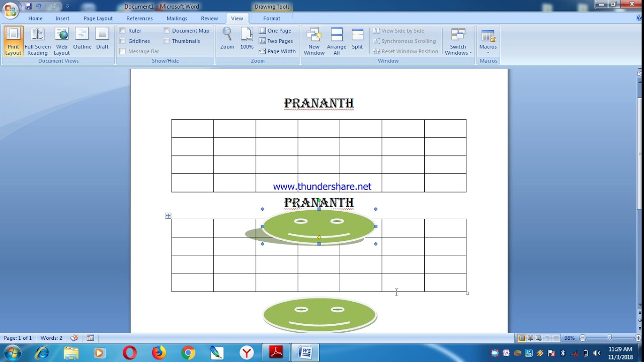Viewport: 644px width, 362px height.
Task: Switch to Draft view
Action: click(x=102, y=39)
